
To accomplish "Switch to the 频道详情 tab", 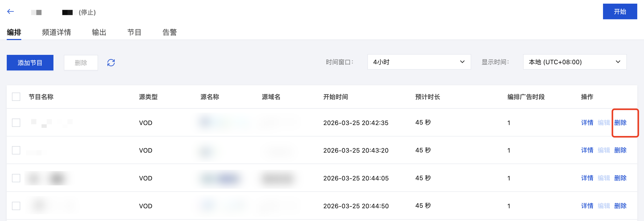I will [57, 32].
